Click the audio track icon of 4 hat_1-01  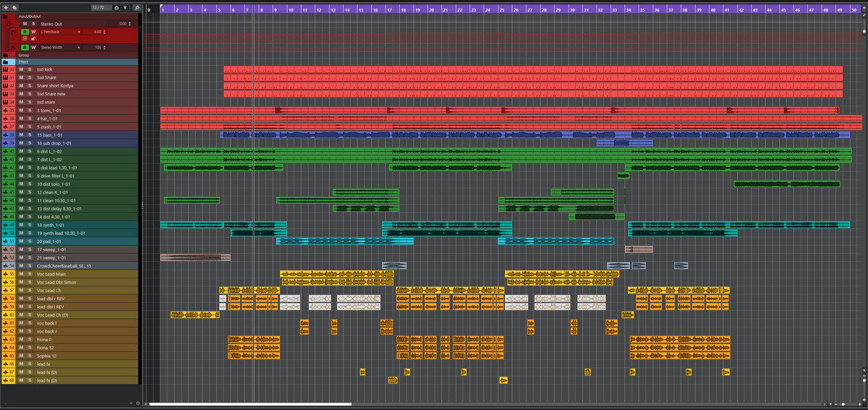[x=5, y=119]
